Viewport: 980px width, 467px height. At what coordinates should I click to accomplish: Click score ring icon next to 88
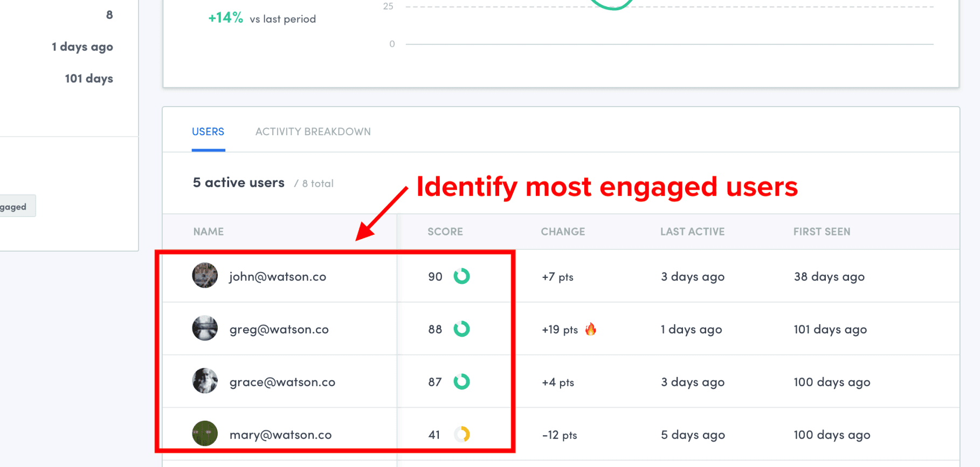click(461, 329)
